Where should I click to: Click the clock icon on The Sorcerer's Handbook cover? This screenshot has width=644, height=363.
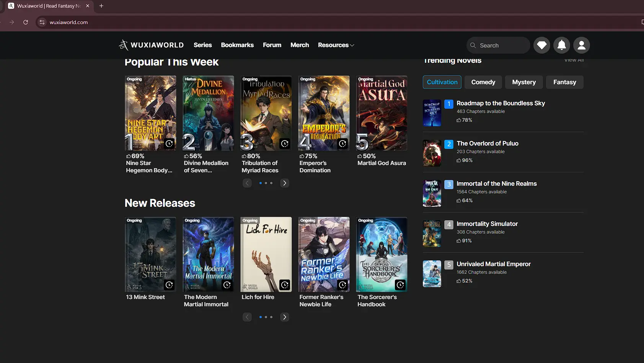tap(400, 285)
